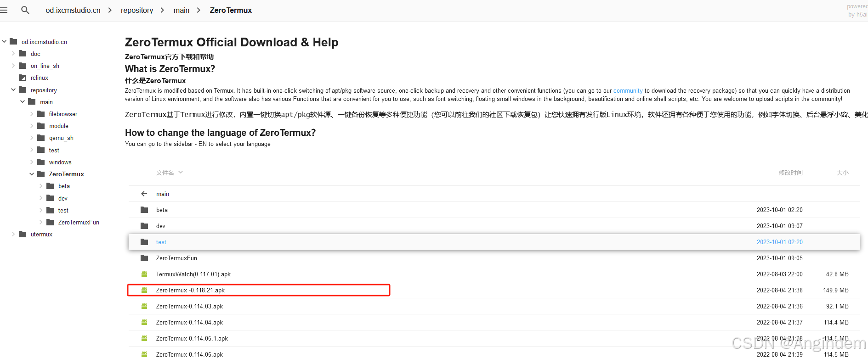
Task: Go to main breadcrumb
Action: pos(182,10)
